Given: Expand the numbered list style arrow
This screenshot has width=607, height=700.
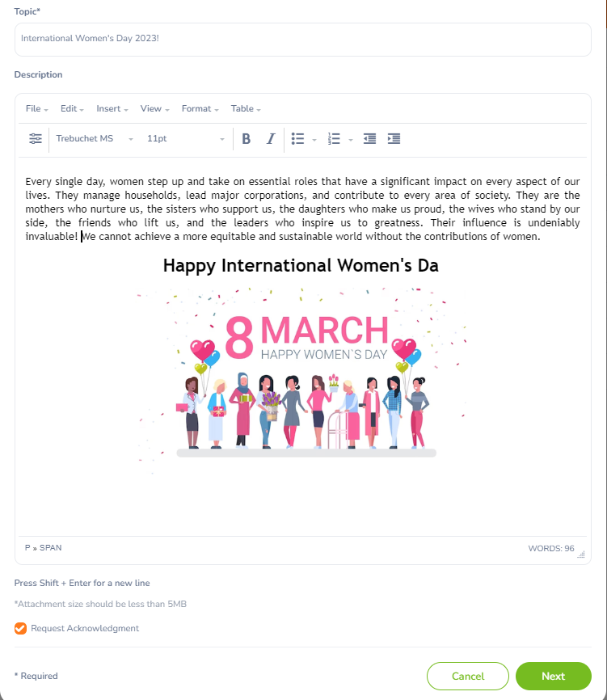Looking at the screenshot, I should (x=351, y=140).
